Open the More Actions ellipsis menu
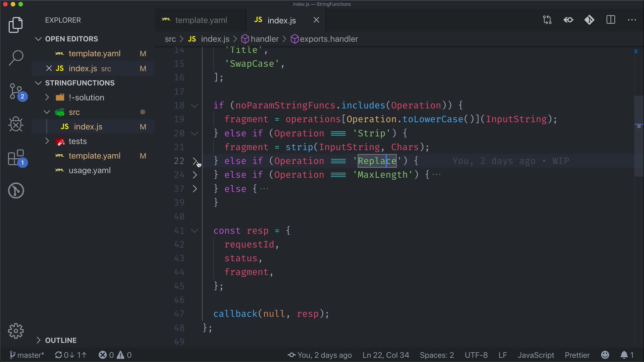The image size is (644, 362). 632,20
